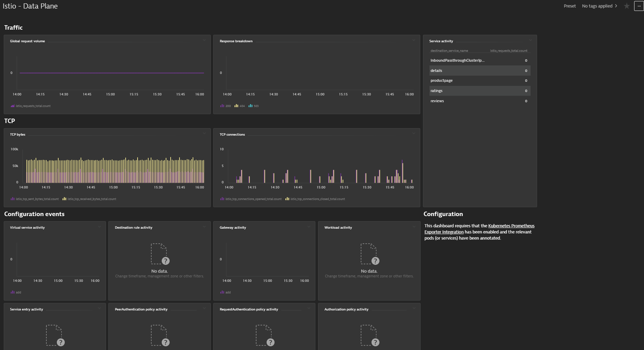Click the no-data icon in RequestAuthentication policy activity
The image size is (644, 350).
pyautogui.click(x=265, y=335)
